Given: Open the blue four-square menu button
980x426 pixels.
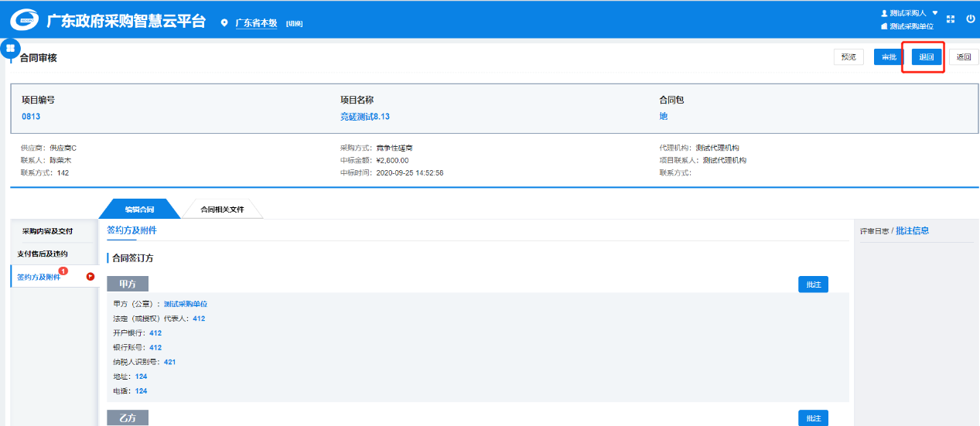Looking at the screenshot, I should tap(10, 48).
